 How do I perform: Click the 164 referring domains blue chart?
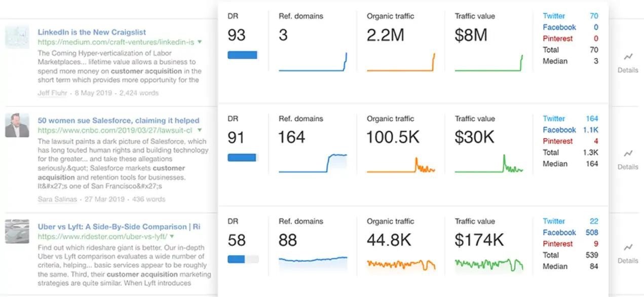(313, 163)
